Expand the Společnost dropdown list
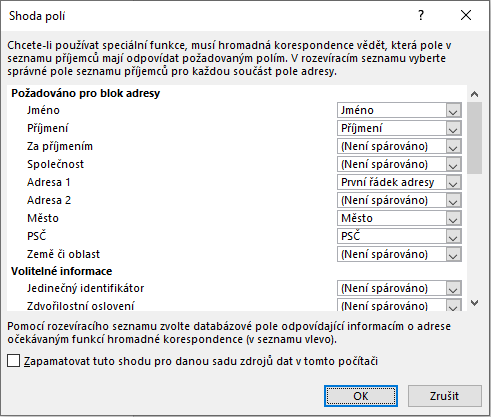 pos(399,164)
